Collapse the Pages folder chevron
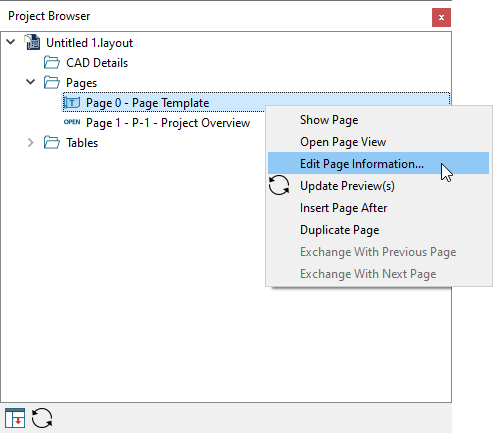This screenshot has width=493, height=433. tap(31, 82)
